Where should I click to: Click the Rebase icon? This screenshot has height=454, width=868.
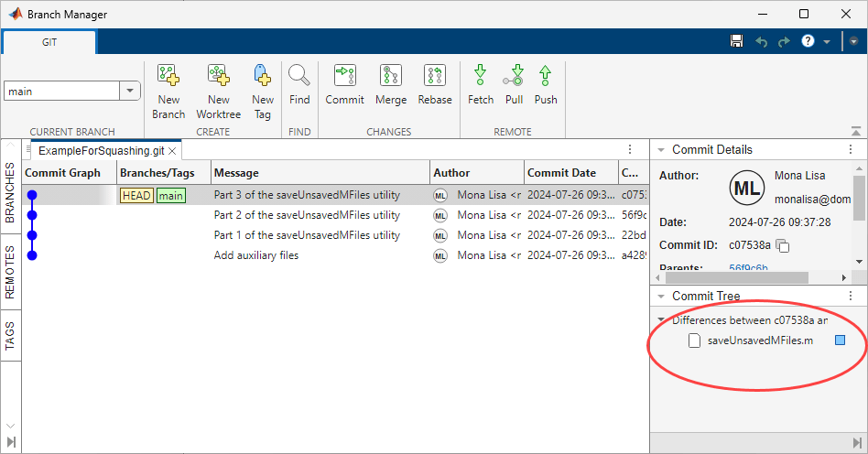tap(435, 77)
